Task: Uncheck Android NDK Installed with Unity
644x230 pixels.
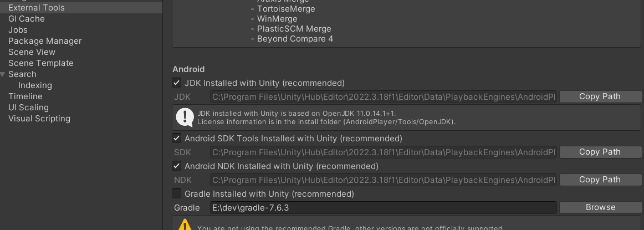Action: point(177,166)
